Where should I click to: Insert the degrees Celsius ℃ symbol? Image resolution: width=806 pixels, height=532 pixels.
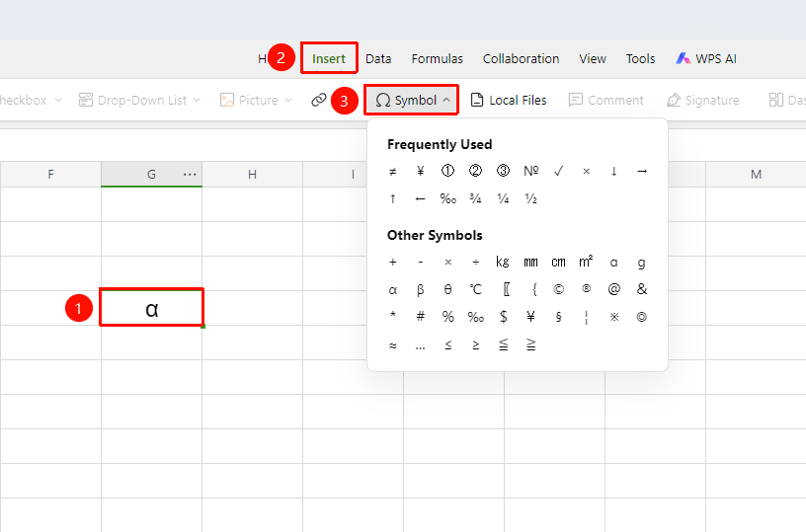(x=475, y=290)
